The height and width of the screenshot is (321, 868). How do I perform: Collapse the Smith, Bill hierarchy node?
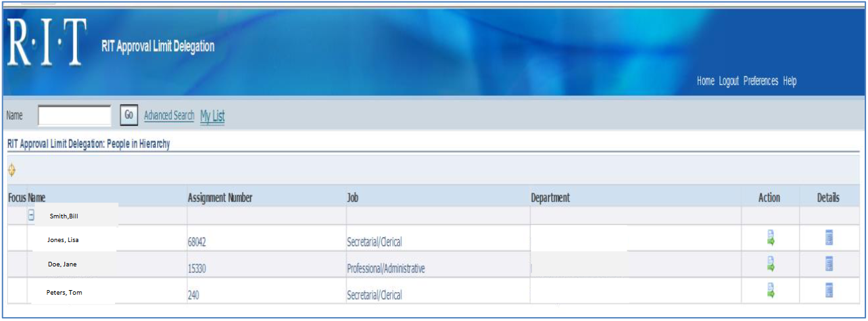click(x=31, y=215)
